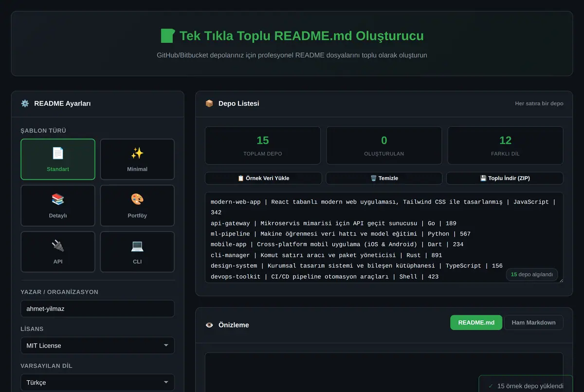Select the Standart template card
584x392 pixels.
pyautogui.click(x=58, y=160)
